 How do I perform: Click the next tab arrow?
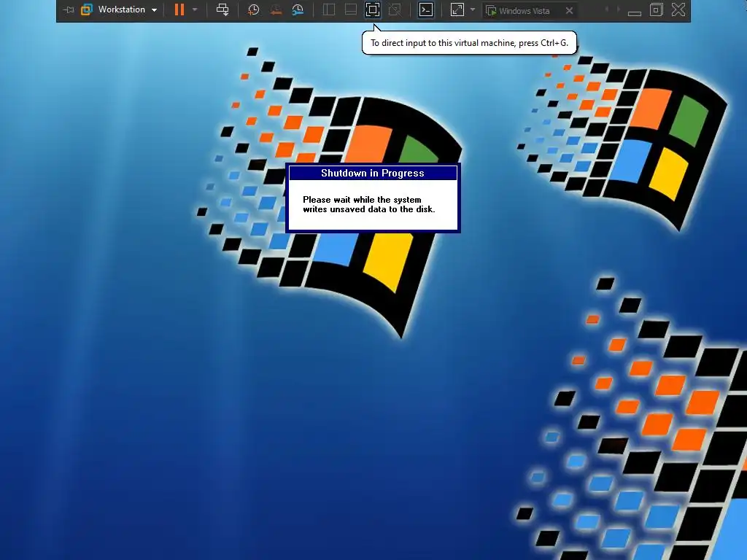pyautogui.click(x=618, y=9)
